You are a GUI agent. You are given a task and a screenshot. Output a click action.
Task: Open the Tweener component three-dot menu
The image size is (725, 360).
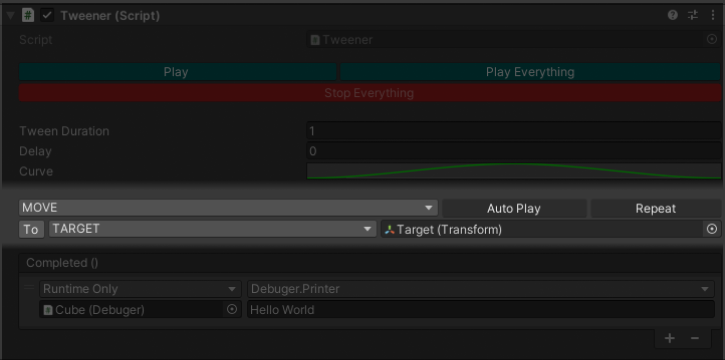point(713,15)
